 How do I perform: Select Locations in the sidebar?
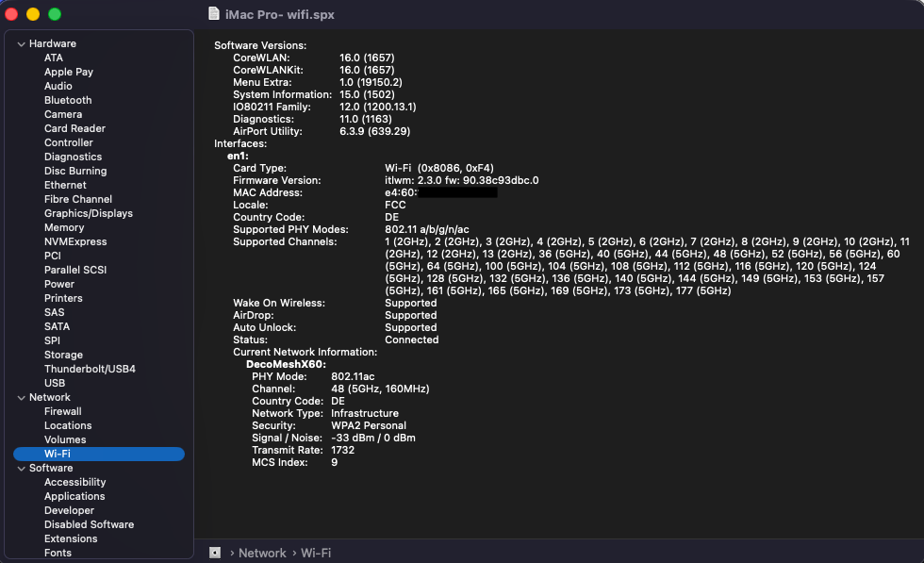68,425
